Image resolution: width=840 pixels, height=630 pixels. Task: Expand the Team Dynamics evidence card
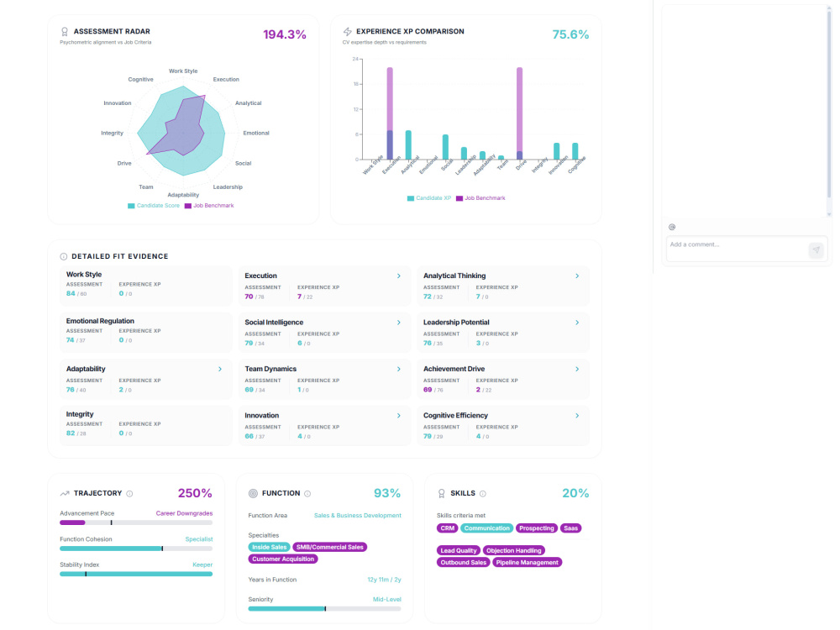[x=398, y=369]
